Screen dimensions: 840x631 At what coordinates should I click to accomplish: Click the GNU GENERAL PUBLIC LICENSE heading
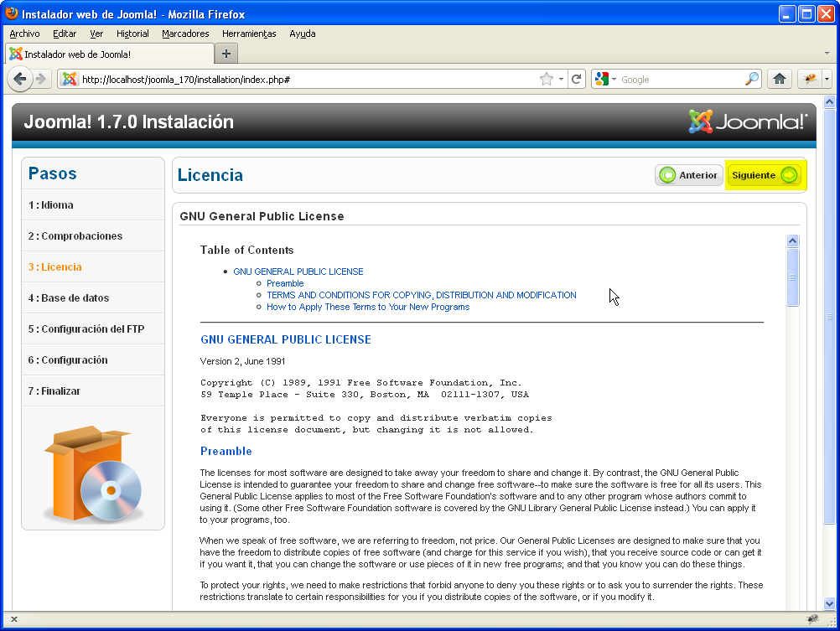(x=286, y=339)
